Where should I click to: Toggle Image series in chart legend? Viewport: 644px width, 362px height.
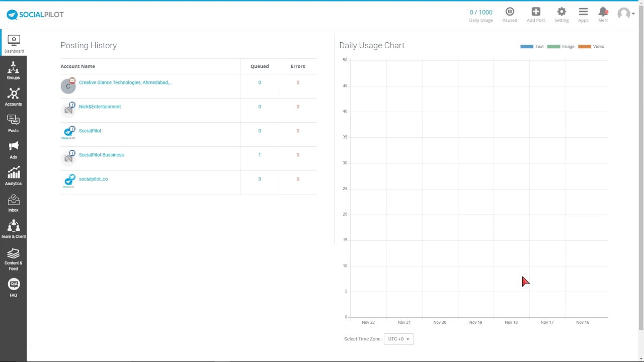coord(560,46)
